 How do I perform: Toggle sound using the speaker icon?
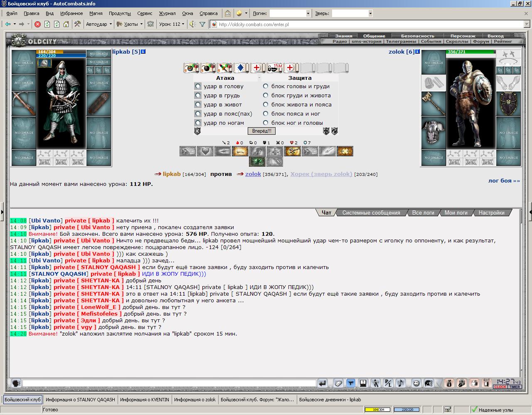(192, 24)
